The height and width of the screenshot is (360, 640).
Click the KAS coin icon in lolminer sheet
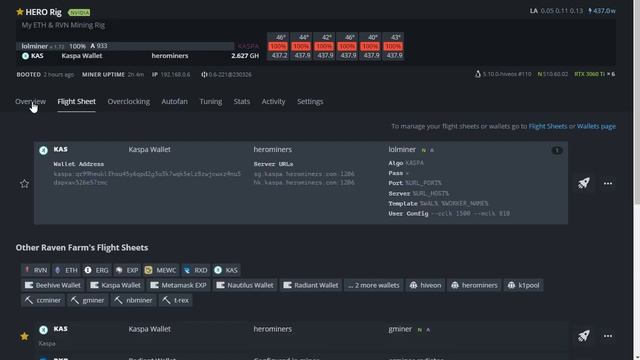point(43,150)
